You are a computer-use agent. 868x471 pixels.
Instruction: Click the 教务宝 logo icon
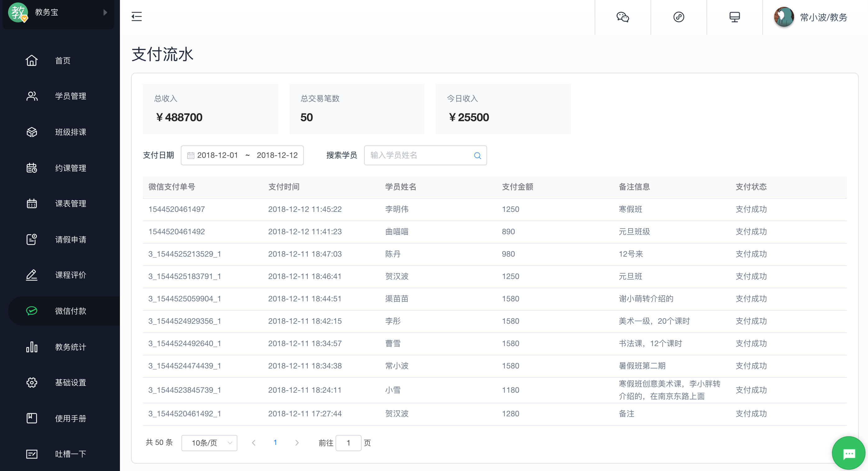click(x=18, y=12)
